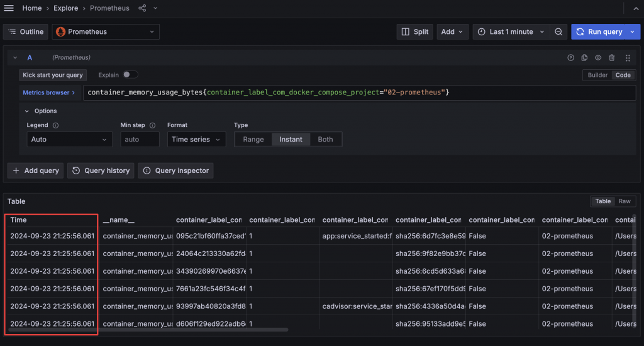Select Instant query type

291,139
